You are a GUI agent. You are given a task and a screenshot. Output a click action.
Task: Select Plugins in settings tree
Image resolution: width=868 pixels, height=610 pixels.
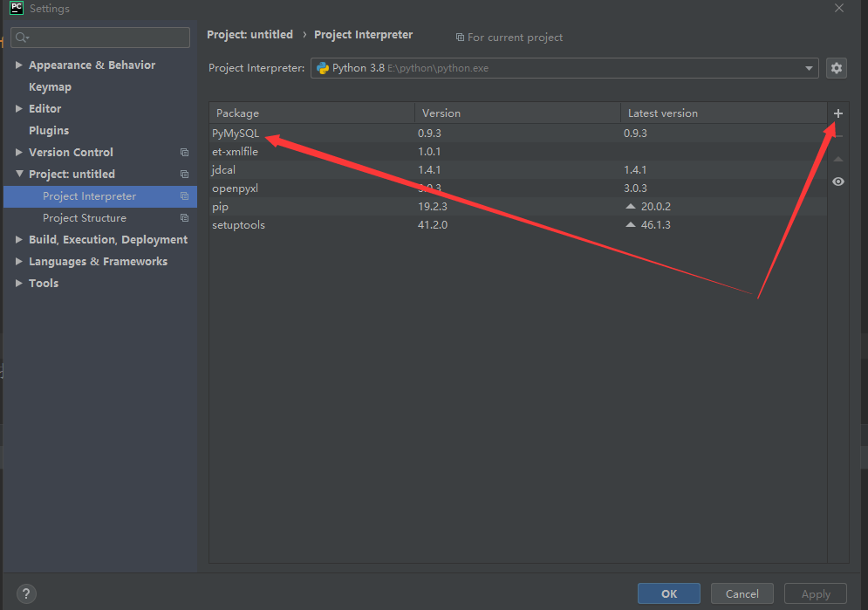pos(49,131)
